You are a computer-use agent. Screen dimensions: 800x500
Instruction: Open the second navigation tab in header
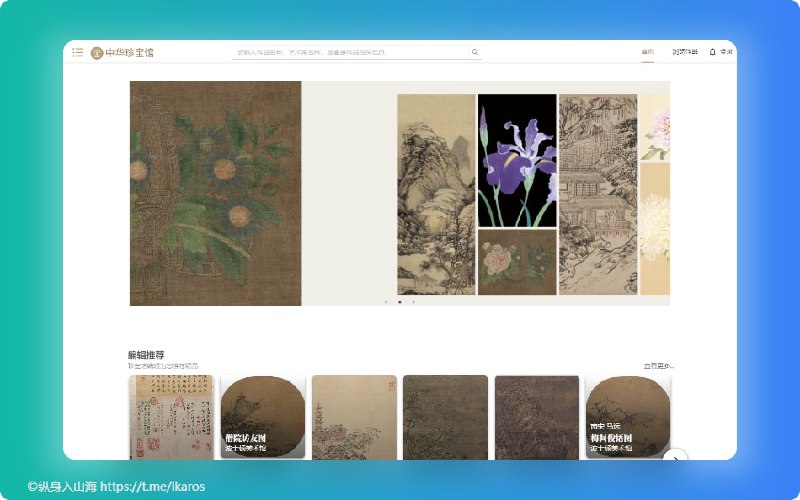pos(684,52)
